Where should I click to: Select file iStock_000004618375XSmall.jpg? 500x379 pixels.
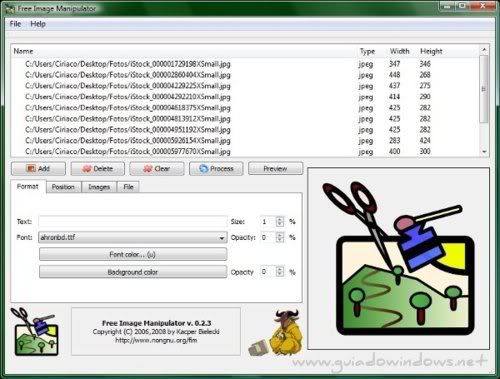point(128,108)
